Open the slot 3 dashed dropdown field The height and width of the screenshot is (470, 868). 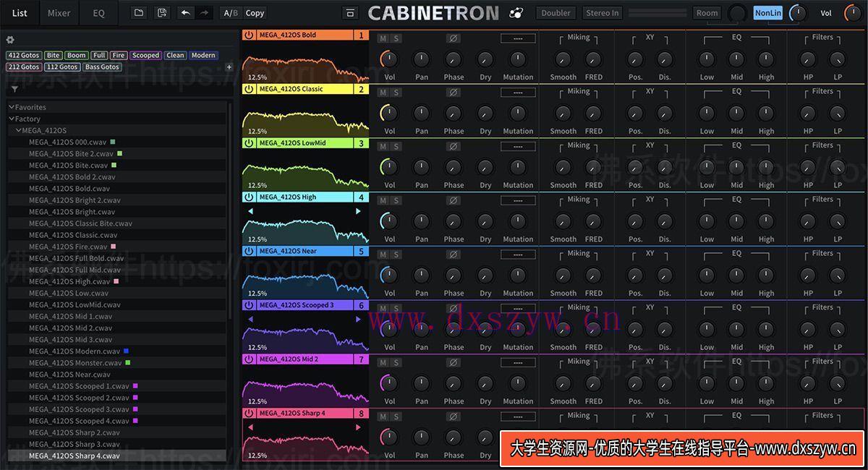518,146
